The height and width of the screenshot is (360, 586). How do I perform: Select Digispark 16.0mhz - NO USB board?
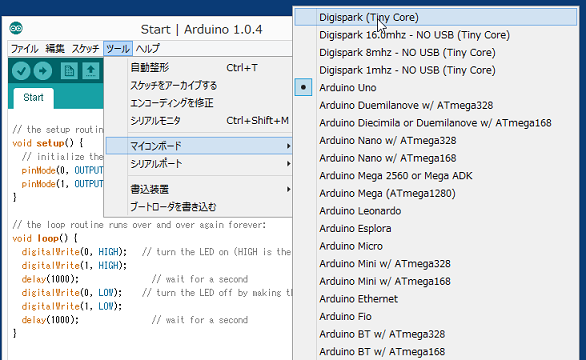tap(435, 35)
